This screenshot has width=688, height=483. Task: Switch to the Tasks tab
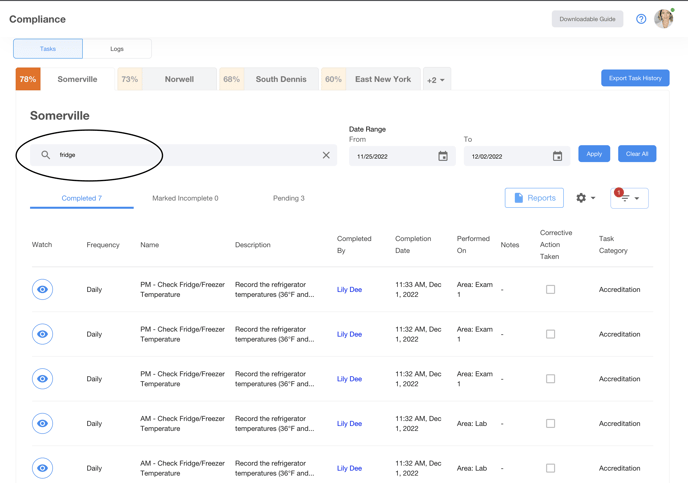[48, 49]
